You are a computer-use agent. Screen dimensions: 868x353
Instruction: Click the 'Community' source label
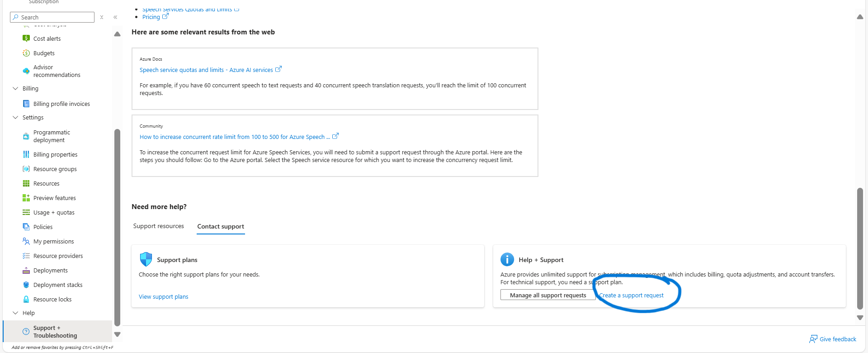tap(151, 126)
